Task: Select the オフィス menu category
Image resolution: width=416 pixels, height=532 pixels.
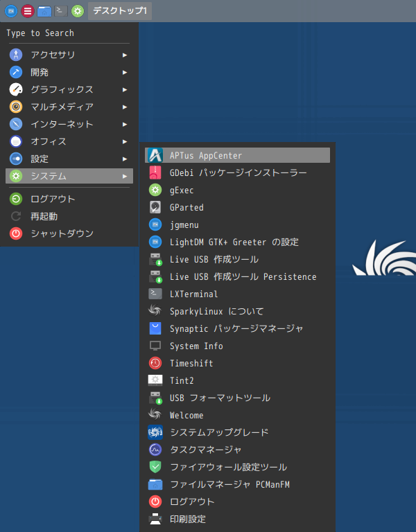Action: [x=49, y=141]
